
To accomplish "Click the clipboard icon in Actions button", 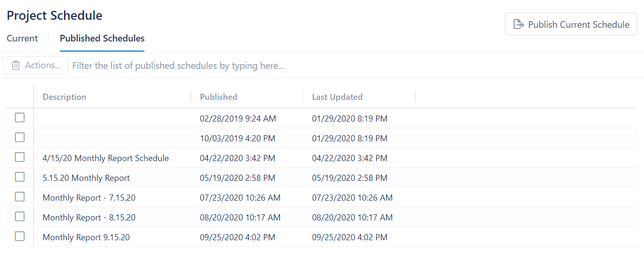I will (x=16, y=65).
